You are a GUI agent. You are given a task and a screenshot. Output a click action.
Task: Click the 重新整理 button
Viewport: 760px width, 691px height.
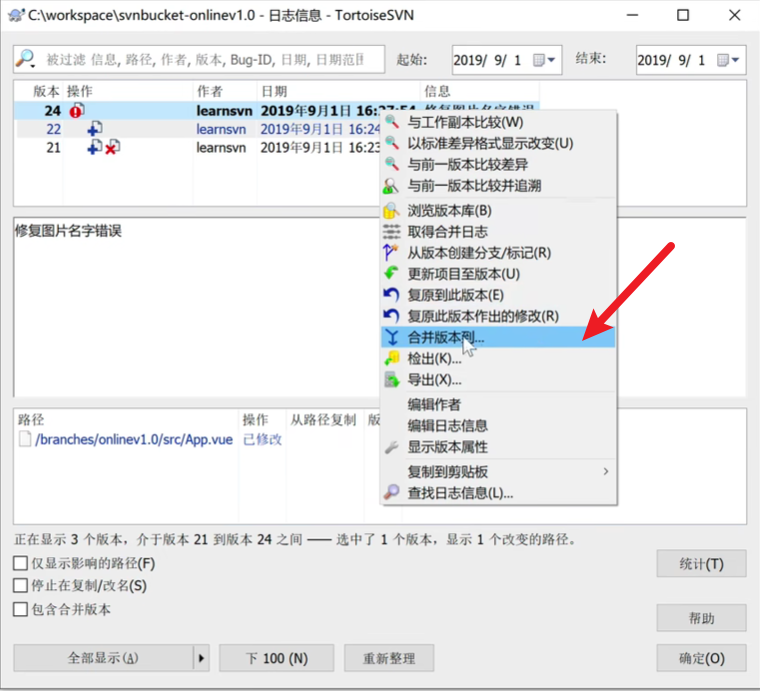(389, 658)
